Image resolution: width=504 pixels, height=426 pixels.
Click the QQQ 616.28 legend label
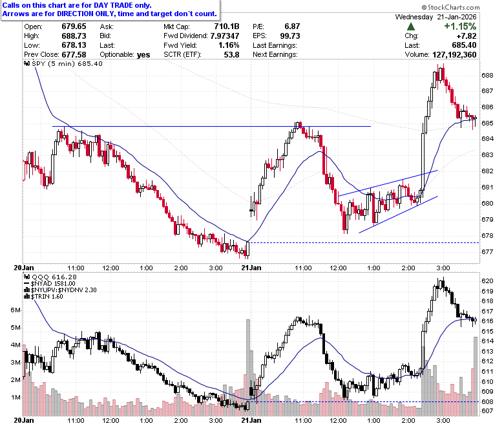click(x=54, y=277)
